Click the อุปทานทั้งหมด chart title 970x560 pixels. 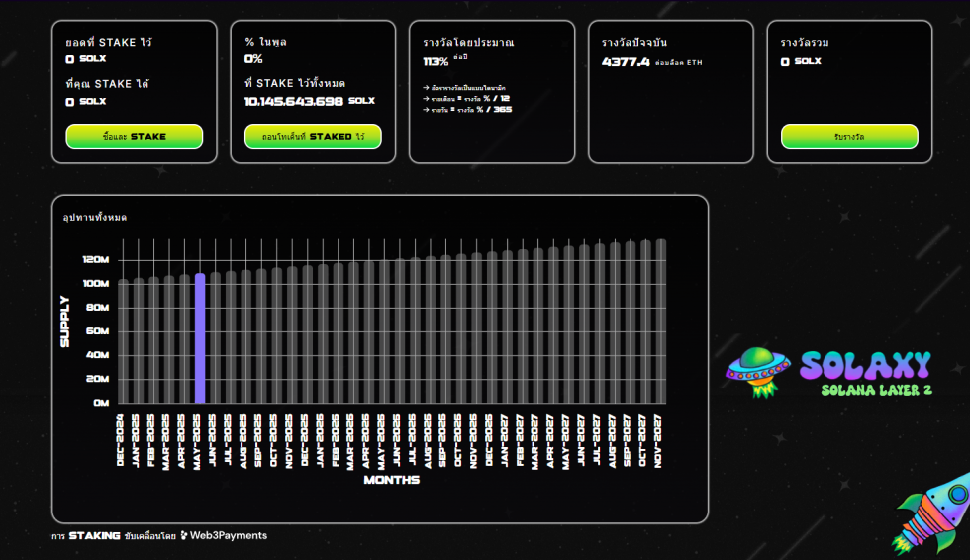95,217
